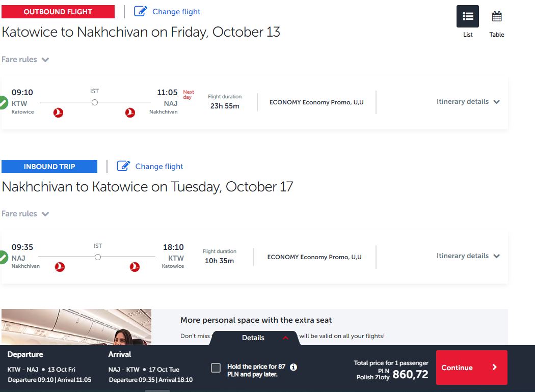This screenshot has height=392, width=535.
Task: Expand outbound Fare rules
Action: tap(25, 60)
